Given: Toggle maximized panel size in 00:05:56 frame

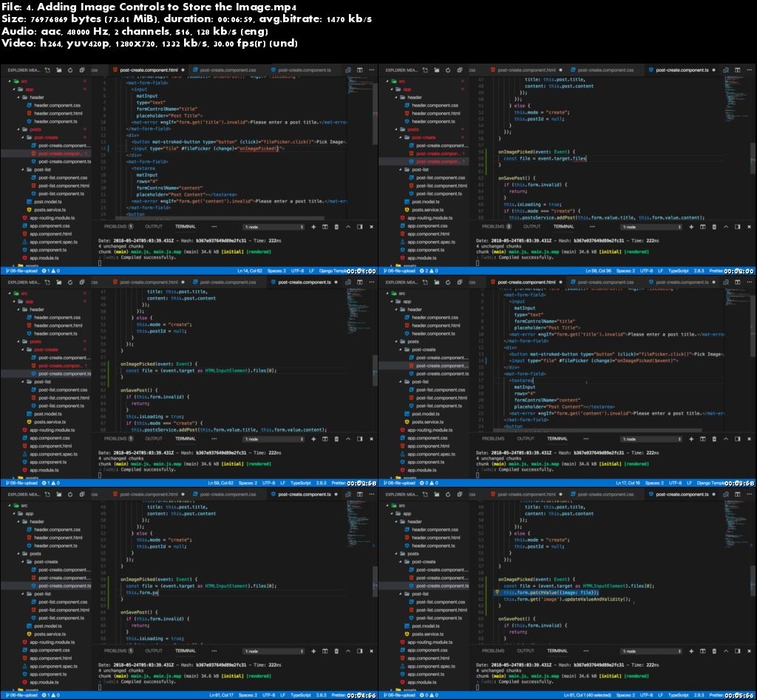Looking at the screenshot, I should [x=726, y=650].
